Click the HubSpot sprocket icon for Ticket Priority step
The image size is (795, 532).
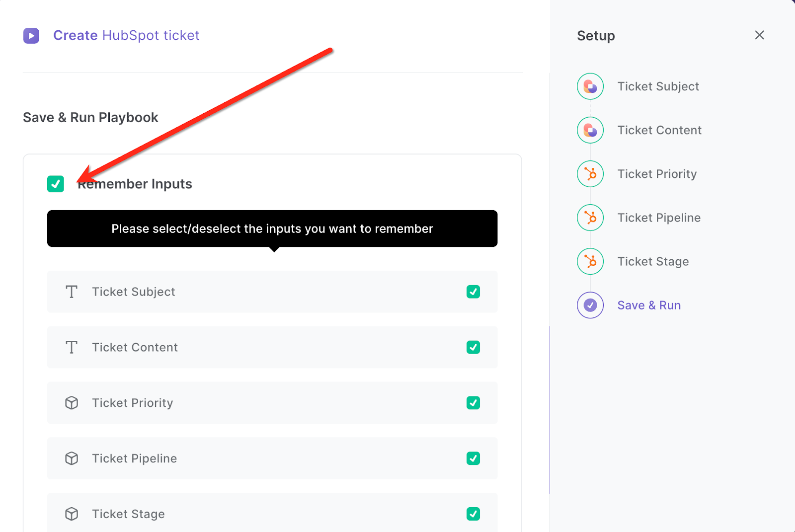590,174
